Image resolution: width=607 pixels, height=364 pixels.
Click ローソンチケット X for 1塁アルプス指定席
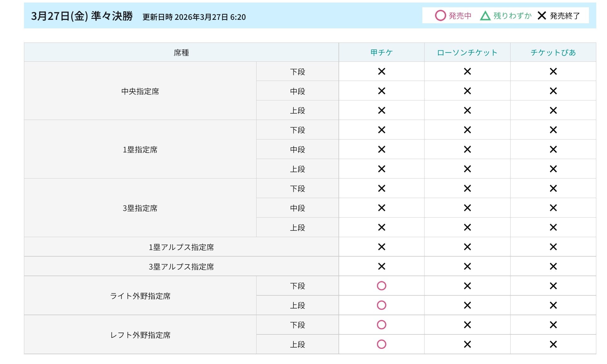[x=467, y=247]
